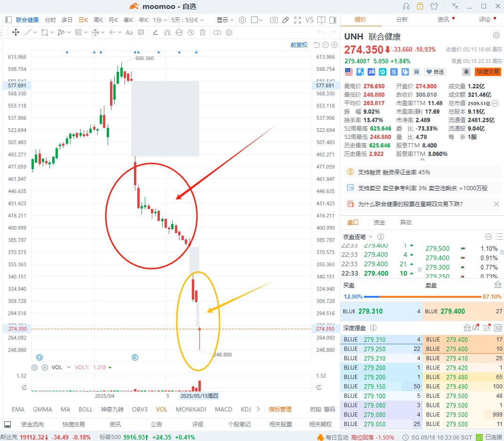504x441 pixels.
Task: Enter fullscreen chart mode
Action: [x=298, y=20]
